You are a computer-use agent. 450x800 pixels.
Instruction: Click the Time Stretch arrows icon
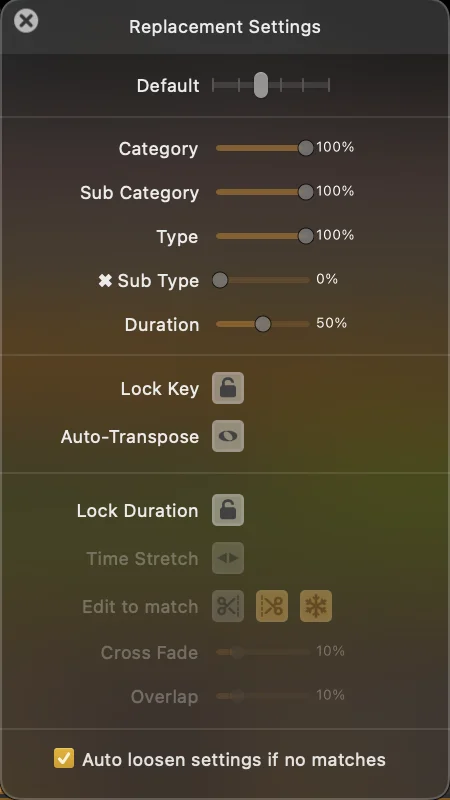click(x=228, y=558)
